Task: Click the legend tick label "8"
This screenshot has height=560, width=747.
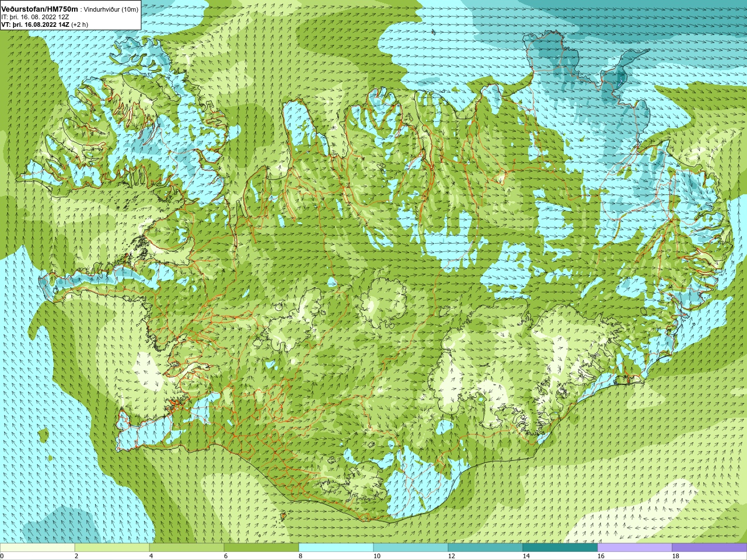Action: coord(300,556)
